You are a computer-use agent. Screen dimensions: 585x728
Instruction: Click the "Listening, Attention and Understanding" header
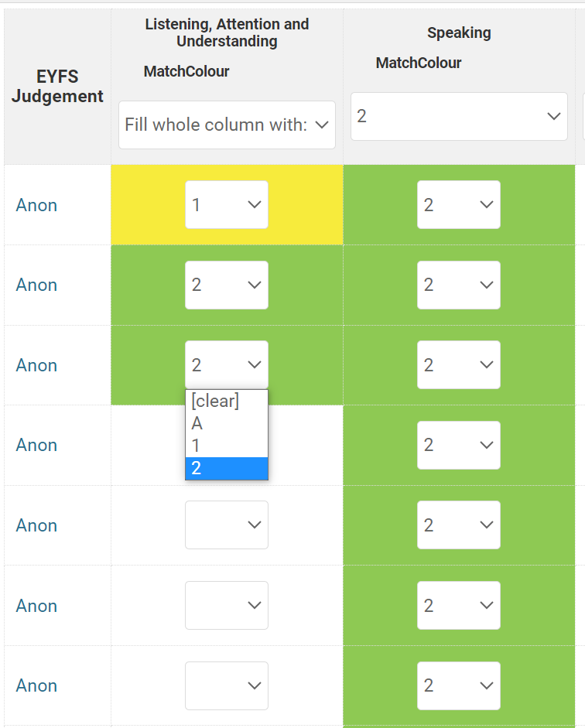point(227,32)
